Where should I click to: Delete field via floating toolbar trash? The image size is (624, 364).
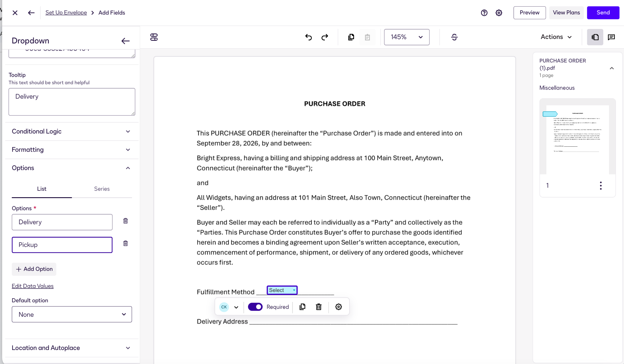(319, 307)
